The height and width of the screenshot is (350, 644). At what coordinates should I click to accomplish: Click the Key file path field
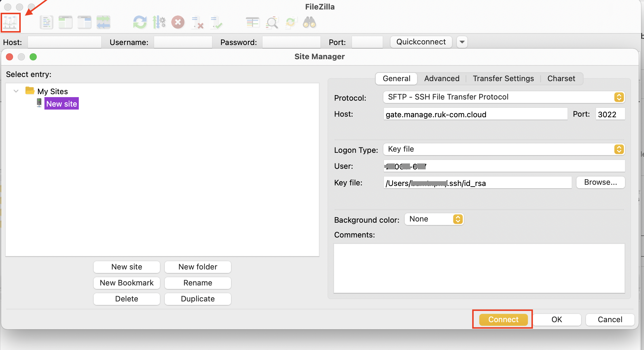coord(478,183)
